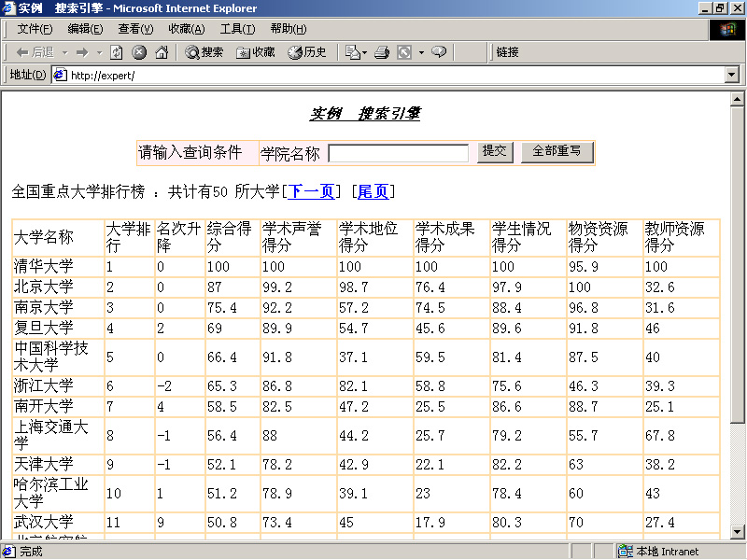The width and height of the screenshot is (747, 560).
Task: Open the 收藏 (Favorites) toolbar button
Action: coord(256,52)
